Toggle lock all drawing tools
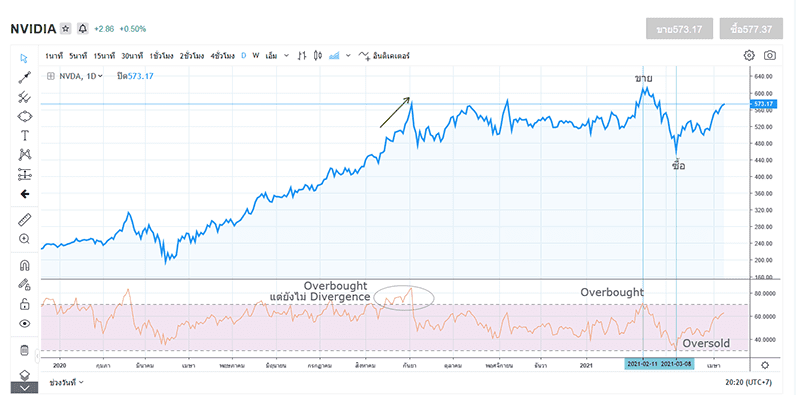The height and width of the screenshot is (395, 796). pyautogui.click(x=24, y=304)
